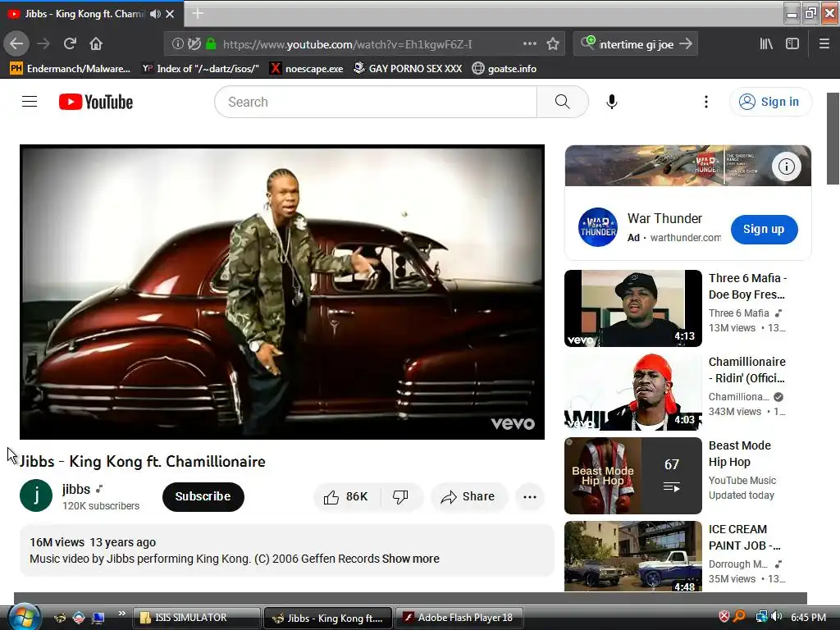Click the Show Desktop quick launch icon
Image resolution: width=840 pixels, height=630 pixels.
98,618
